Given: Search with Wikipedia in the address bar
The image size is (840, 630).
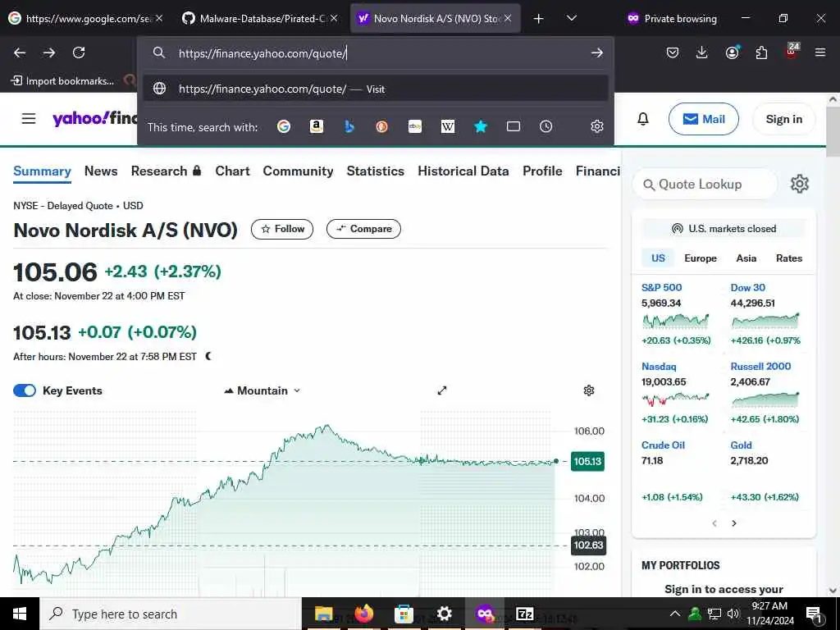Looking at the screenshot, I should click(x=447, y=126).
